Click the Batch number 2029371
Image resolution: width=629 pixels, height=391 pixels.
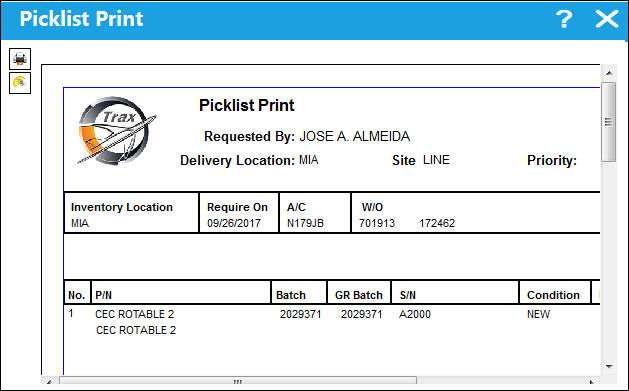(x=300, y=314)
